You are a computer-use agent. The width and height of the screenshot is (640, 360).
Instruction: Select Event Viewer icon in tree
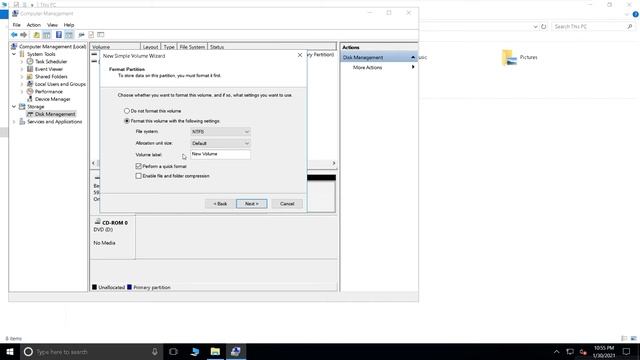pos(30,69)
